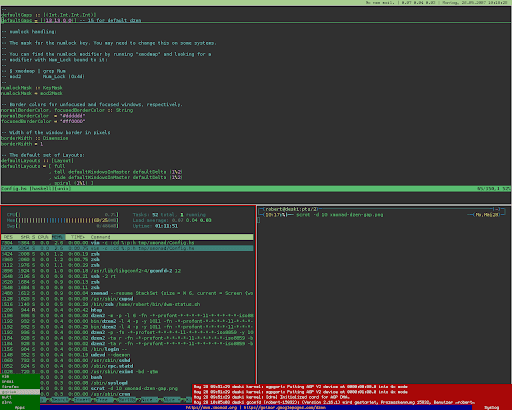This screenshot has width=512, height=410.
Task: Select firefox in the Apps menu
Action: coord(20,387)
